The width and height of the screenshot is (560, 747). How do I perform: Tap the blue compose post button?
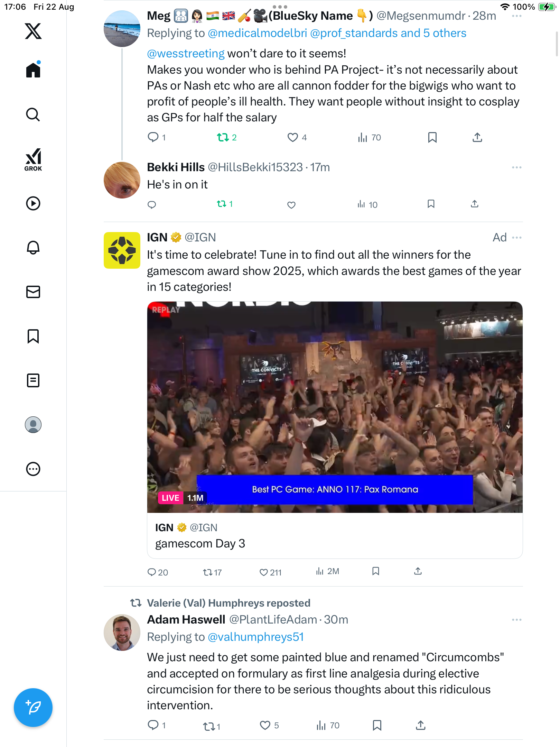(33, 707)
